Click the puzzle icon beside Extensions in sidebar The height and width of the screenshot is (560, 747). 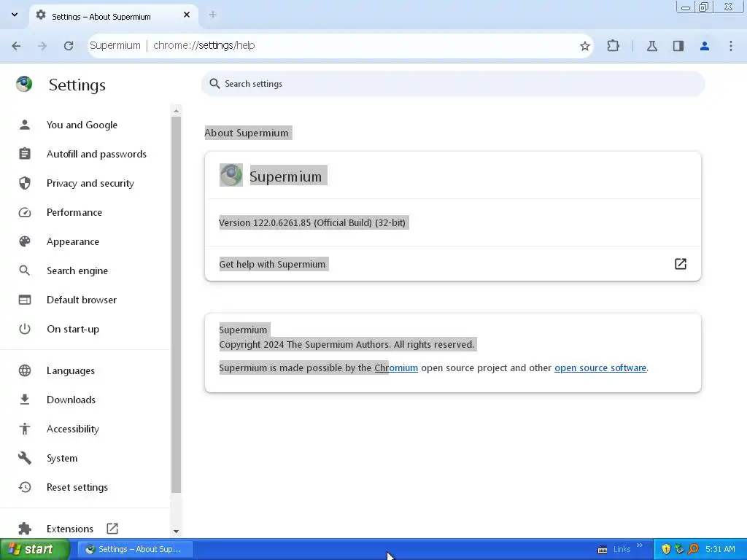pyautogui.click(x=25, y=529)
